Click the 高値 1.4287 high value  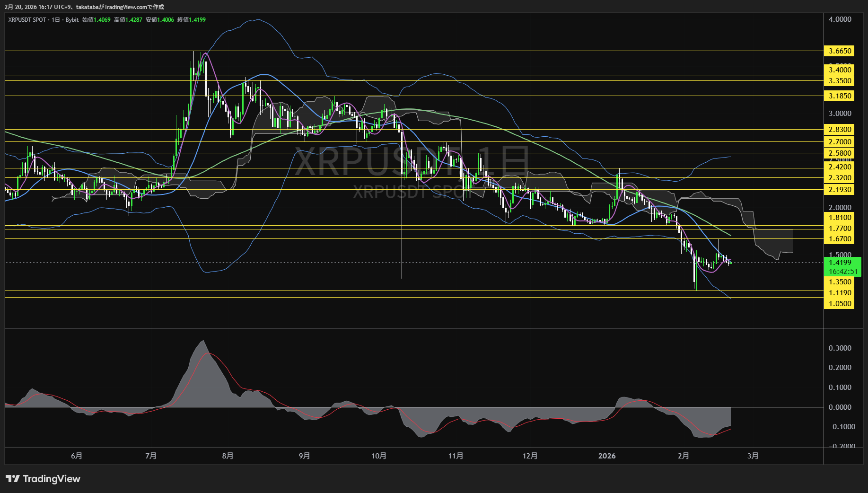[128, 20]
